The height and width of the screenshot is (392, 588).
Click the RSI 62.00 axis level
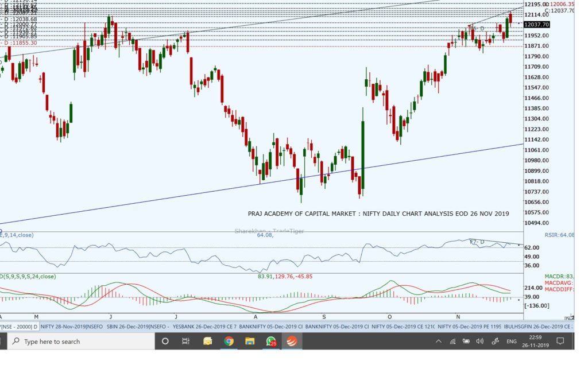pos(532,248)
